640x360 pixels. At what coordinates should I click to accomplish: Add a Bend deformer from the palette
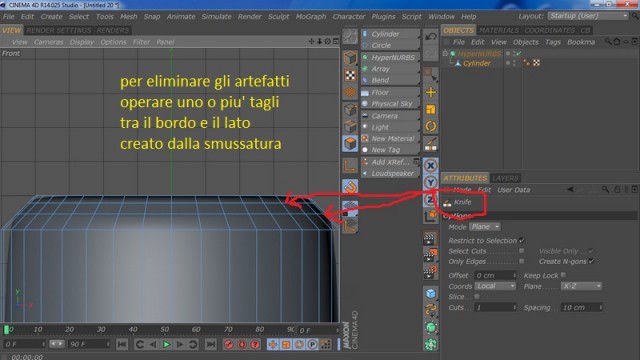point(390,80)
